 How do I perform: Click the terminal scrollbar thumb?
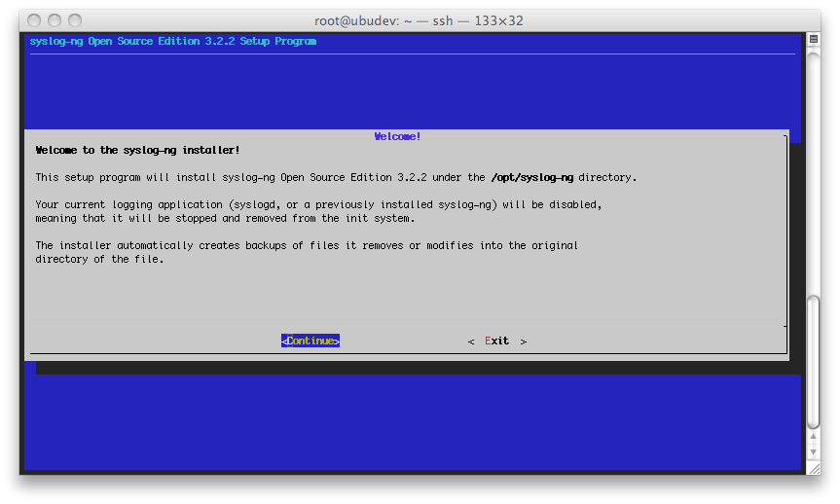point(813,362)
